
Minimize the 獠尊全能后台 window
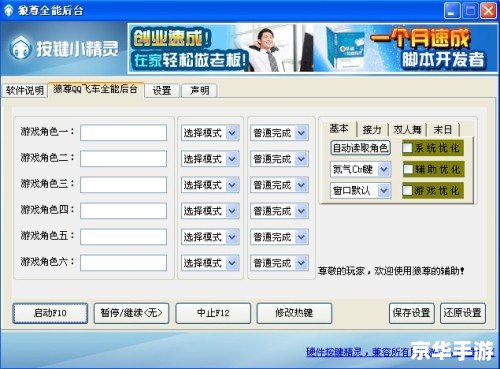pos(452,11)
